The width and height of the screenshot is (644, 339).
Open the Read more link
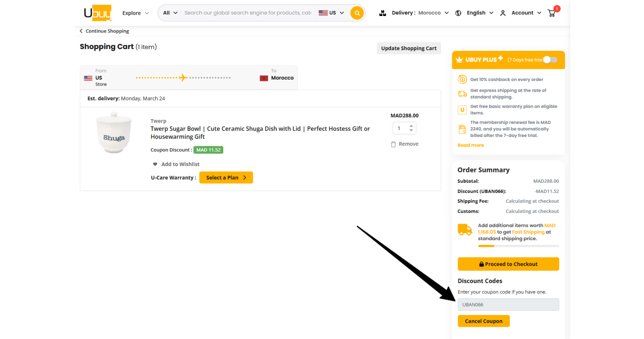click(471, 145)
